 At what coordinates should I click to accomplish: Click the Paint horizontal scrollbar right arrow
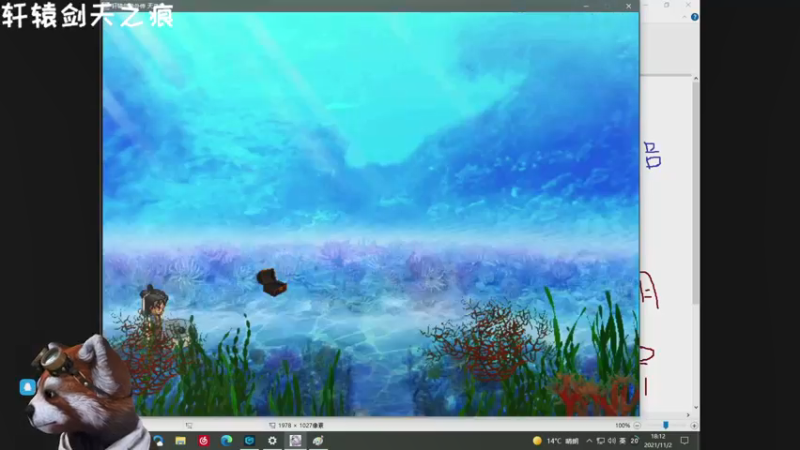688,415
